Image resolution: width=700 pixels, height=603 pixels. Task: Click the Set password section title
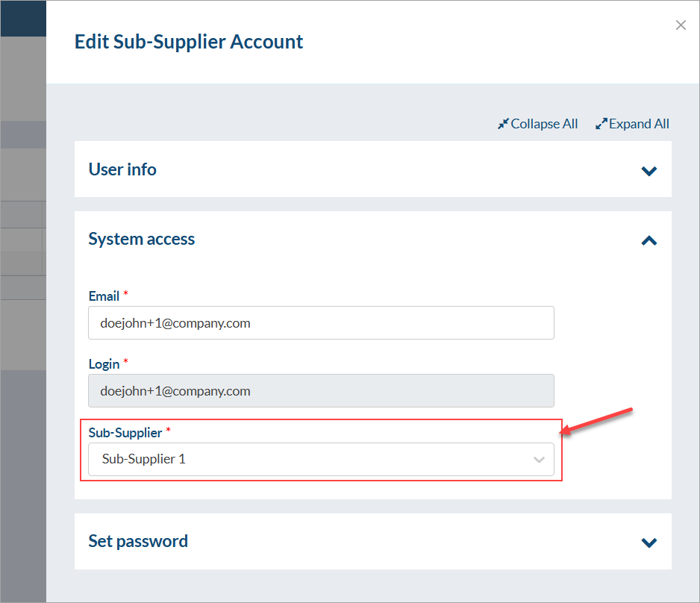pyautogui.click(x=138, y=541)
